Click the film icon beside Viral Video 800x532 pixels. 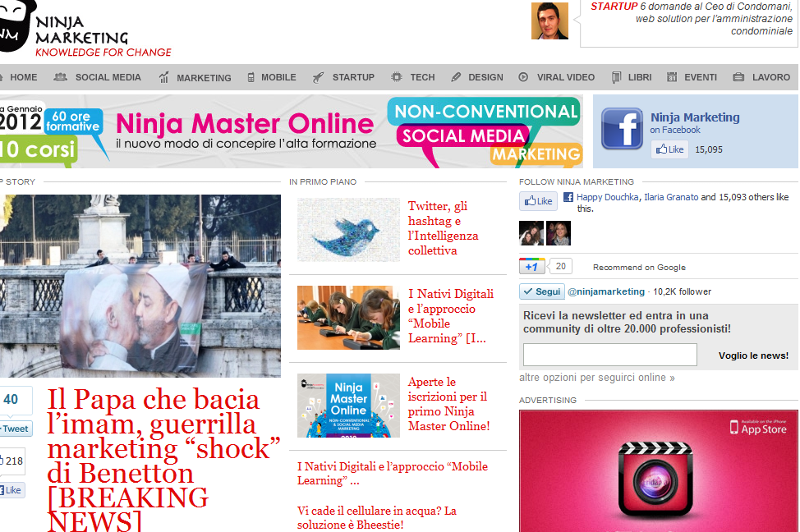(x=523, y=77)
